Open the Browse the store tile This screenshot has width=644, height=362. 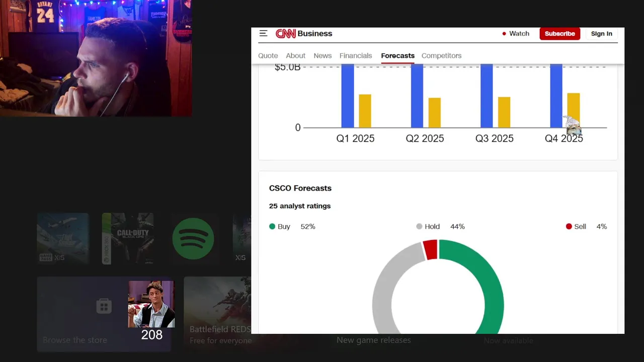104,314
